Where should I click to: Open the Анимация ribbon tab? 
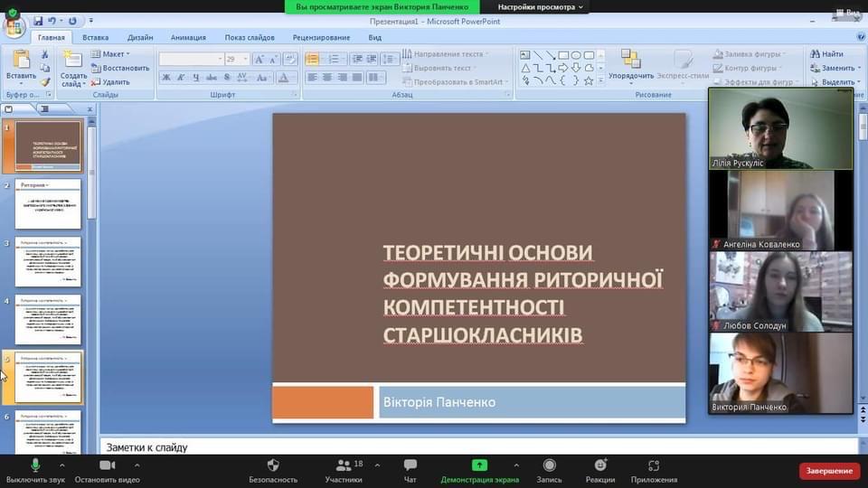click(x=188, y=38)
